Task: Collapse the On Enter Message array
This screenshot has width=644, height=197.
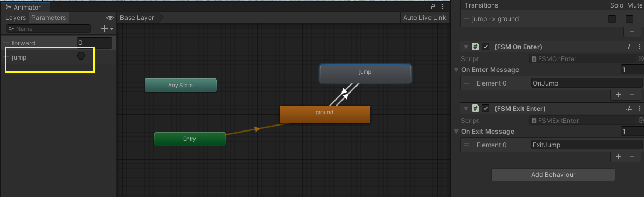Action: click(x=457, y=69)
